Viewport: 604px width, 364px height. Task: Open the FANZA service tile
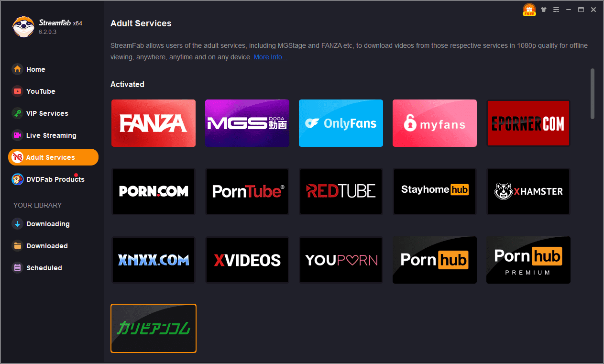(x=154, y=123)
